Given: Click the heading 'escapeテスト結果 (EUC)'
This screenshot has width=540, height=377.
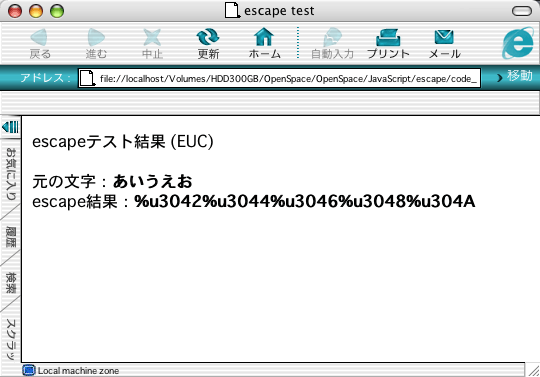Looking at the screenshot, I should coord(123,141).
